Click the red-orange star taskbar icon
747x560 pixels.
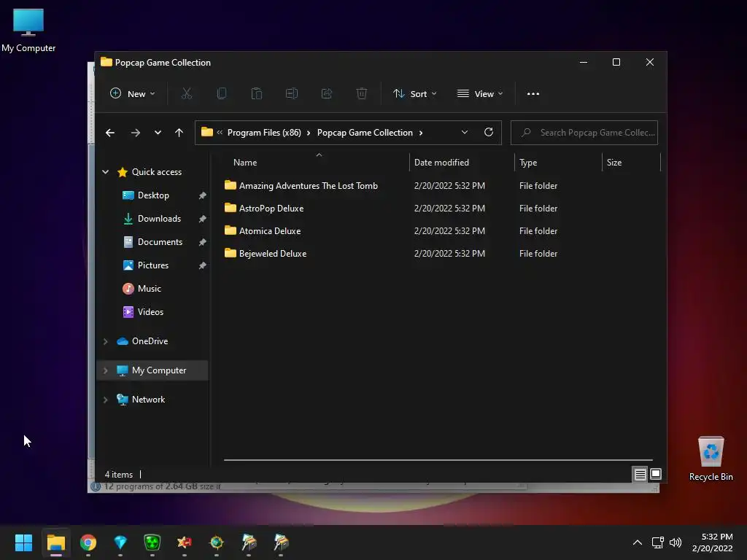185,542
